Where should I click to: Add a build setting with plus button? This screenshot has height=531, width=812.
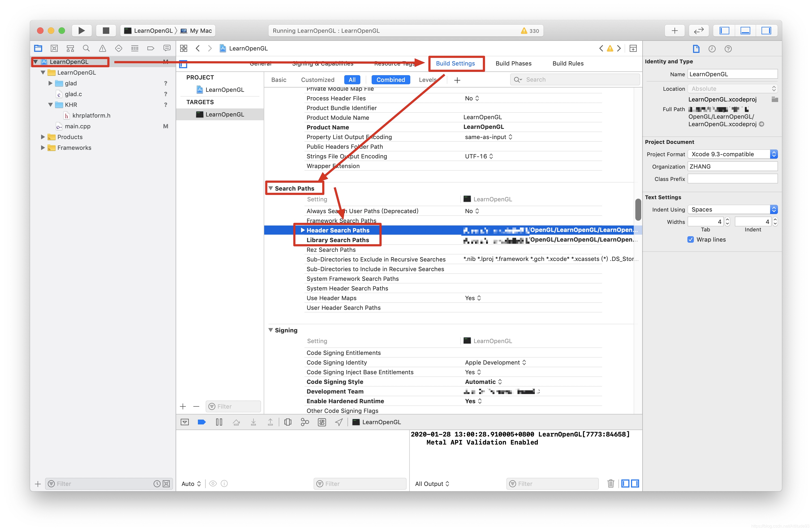click(x=457, y=80)
